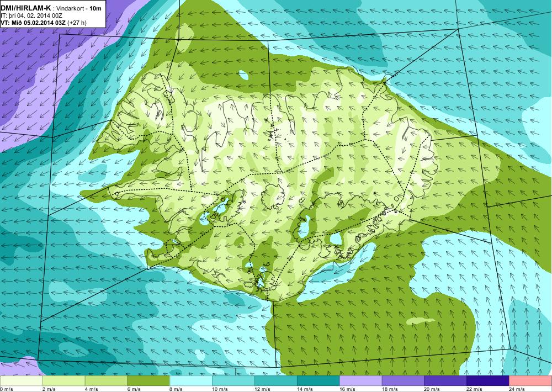This screenshot has height=392, width=552.
Task: Click the "IT: þri 04. 02. 2014 00Z" line
Action: tap(31, 15)
